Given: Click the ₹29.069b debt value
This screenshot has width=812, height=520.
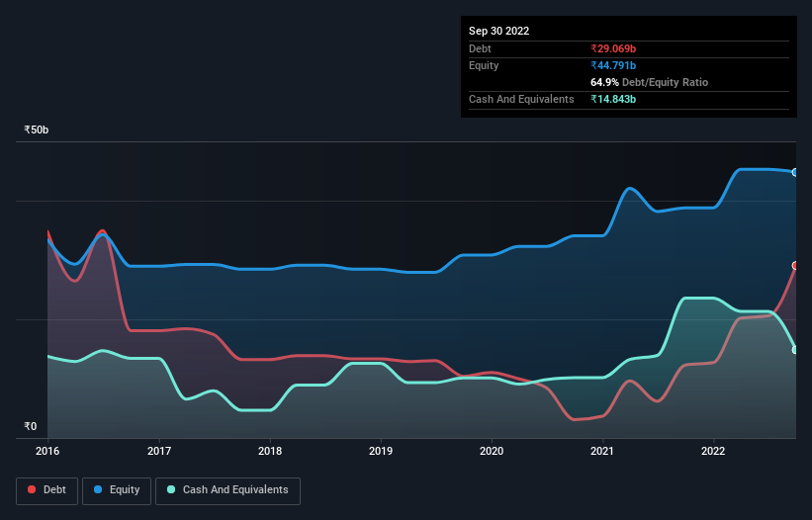Looking at the screenshot, I should coord(613,48).
